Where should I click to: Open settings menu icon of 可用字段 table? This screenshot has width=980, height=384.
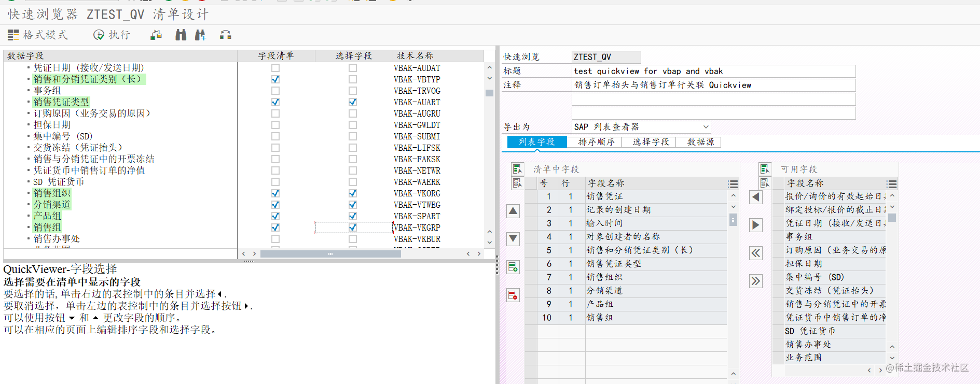click(x=892, y=184)
